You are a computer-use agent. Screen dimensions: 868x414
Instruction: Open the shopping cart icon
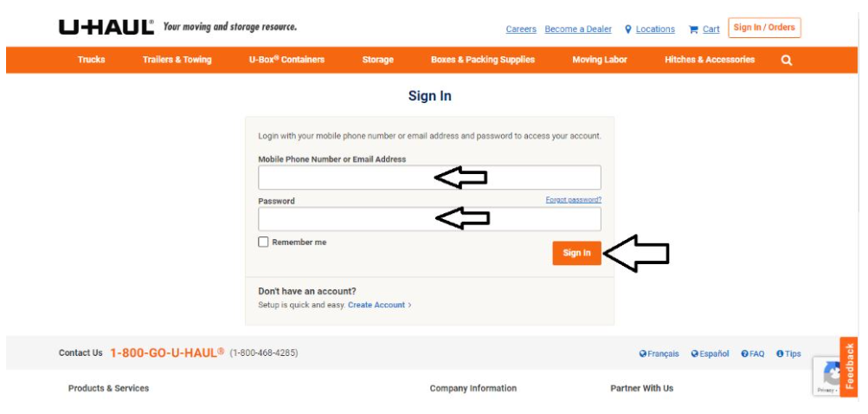693,29
